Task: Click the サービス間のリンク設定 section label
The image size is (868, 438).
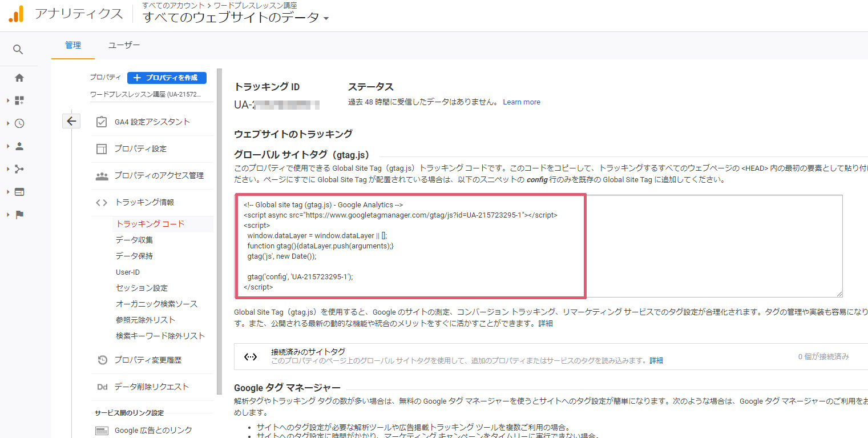Action: [x=130, y=413]
